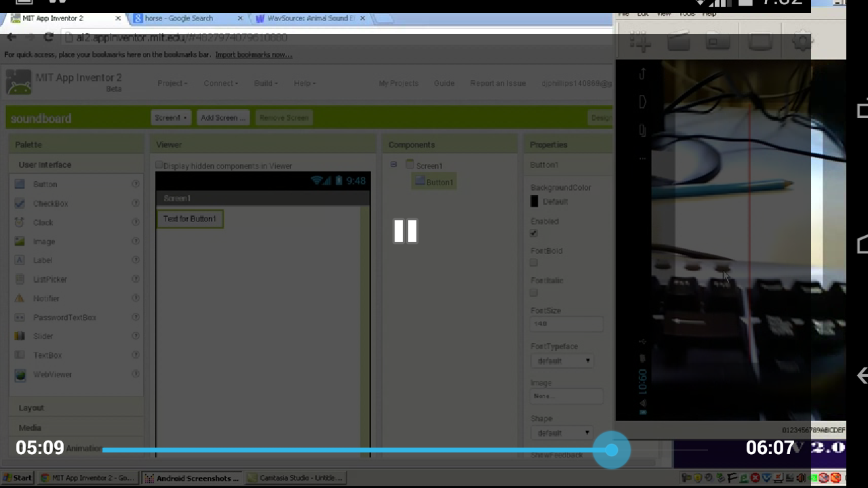Click the Remove Screen button
Image resolution: width=868 pixels, height=488 pixels.
283,118
